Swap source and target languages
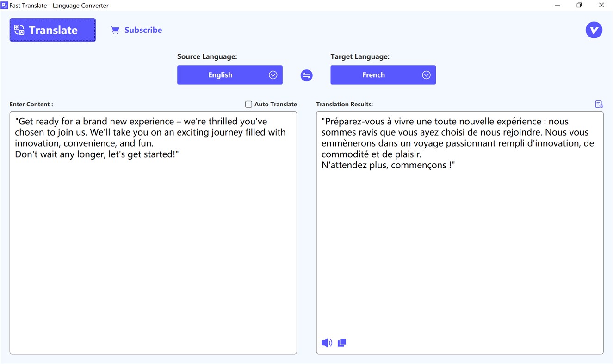This screenshot has height=364, width=613. click(306, 75)
